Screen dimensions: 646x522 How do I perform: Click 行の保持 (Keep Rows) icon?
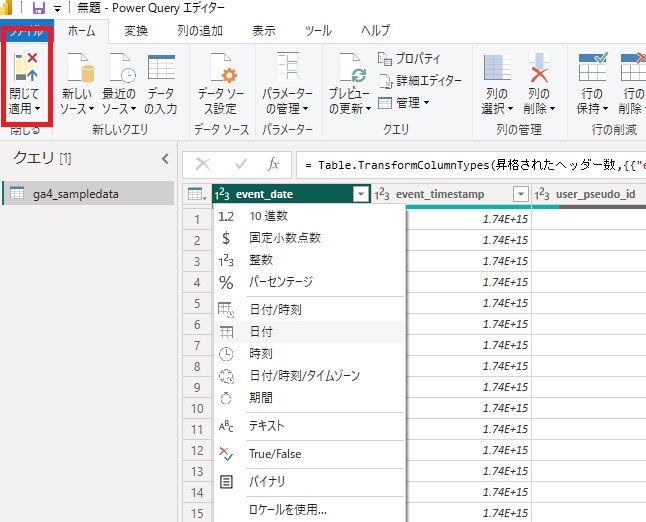592,67
